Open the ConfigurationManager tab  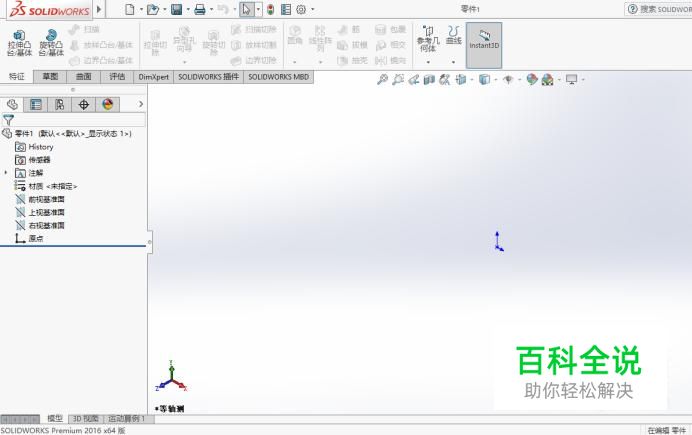[60, 105]
